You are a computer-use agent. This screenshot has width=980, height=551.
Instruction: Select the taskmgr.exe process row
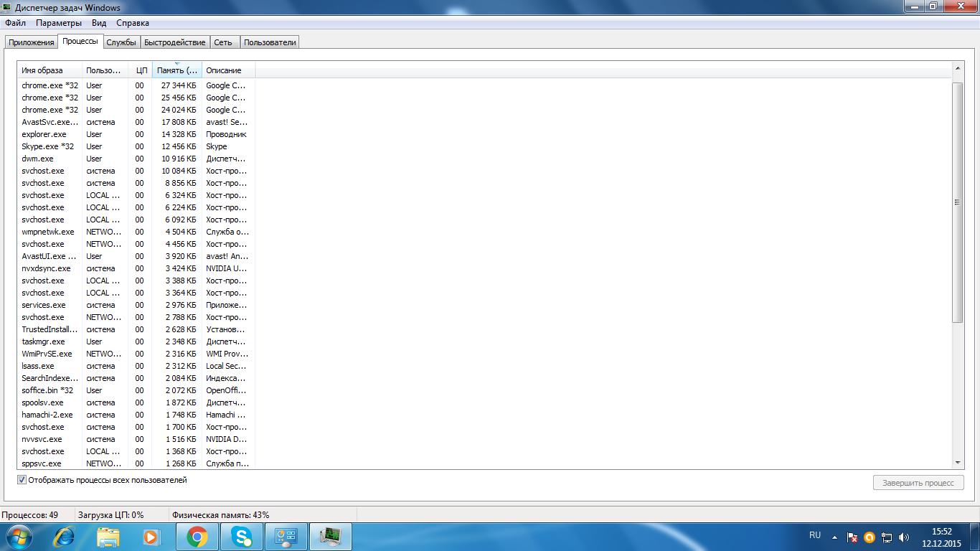(136, 342)
